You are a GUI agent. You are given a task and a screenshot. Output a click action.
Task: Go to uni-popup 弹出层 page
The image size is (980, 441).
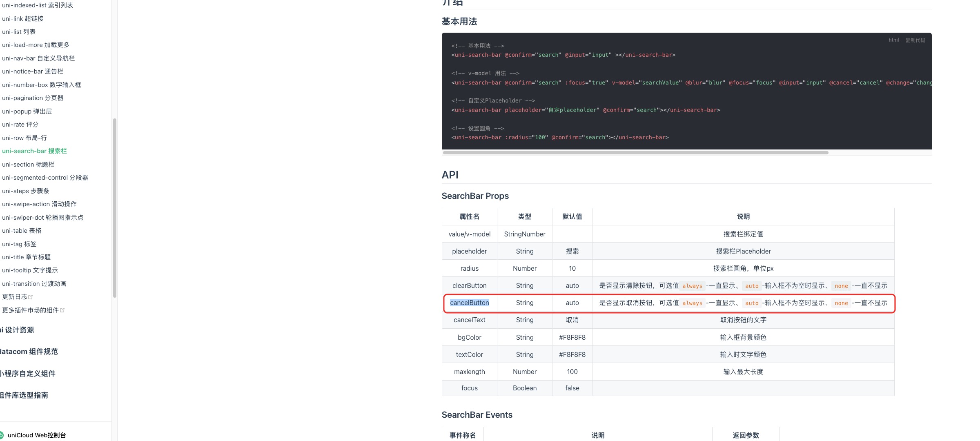coord(27,111)
